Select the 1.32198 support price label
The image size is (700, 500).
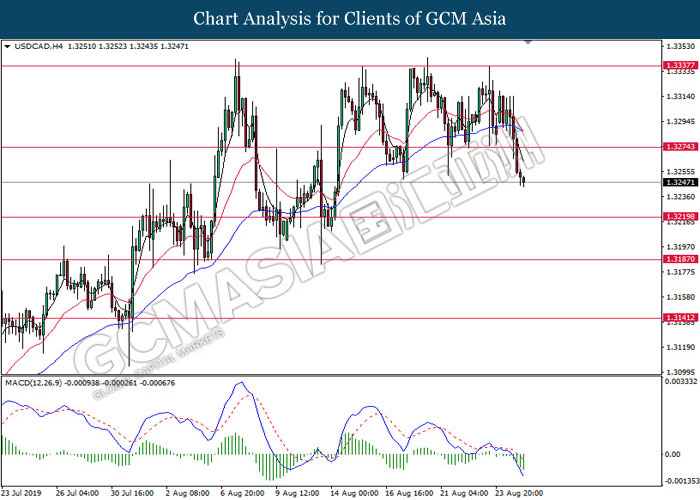tap(681, 217)
